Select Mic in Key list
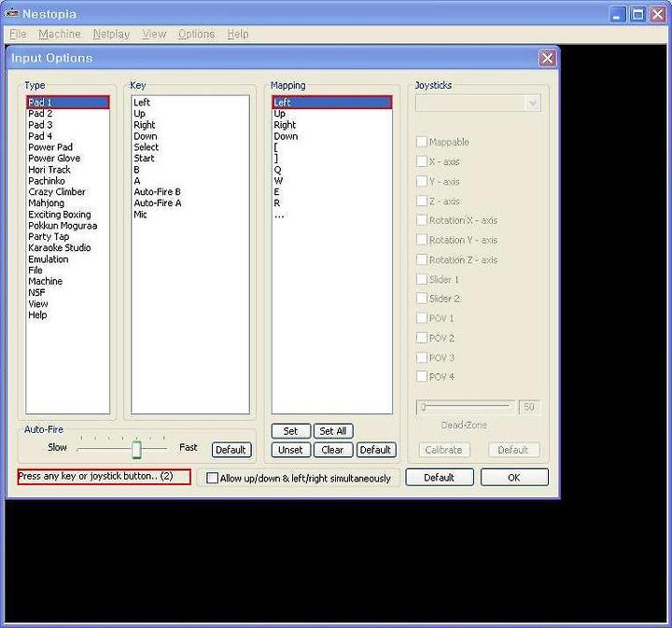The height and width of the screenshot is (628, 672). tap(189, 215)
